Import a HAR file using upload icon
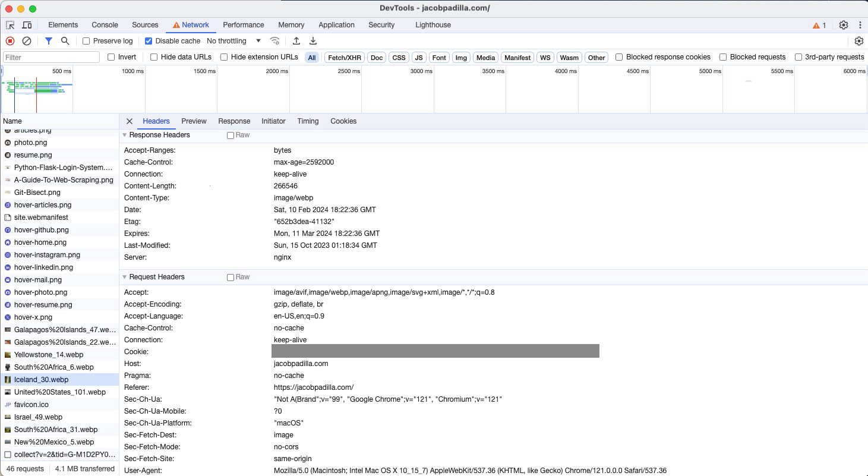Image resolution: width=868 pixels, height=476 pixels. point(296,41)
